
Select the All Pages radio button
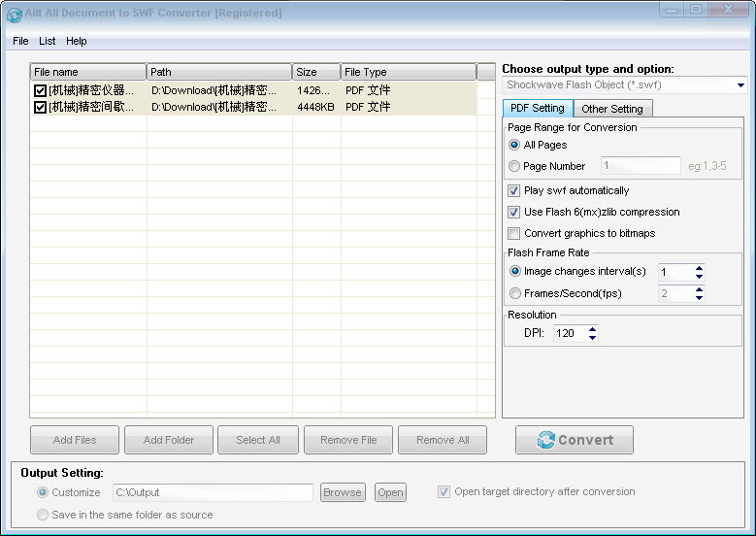514,145
